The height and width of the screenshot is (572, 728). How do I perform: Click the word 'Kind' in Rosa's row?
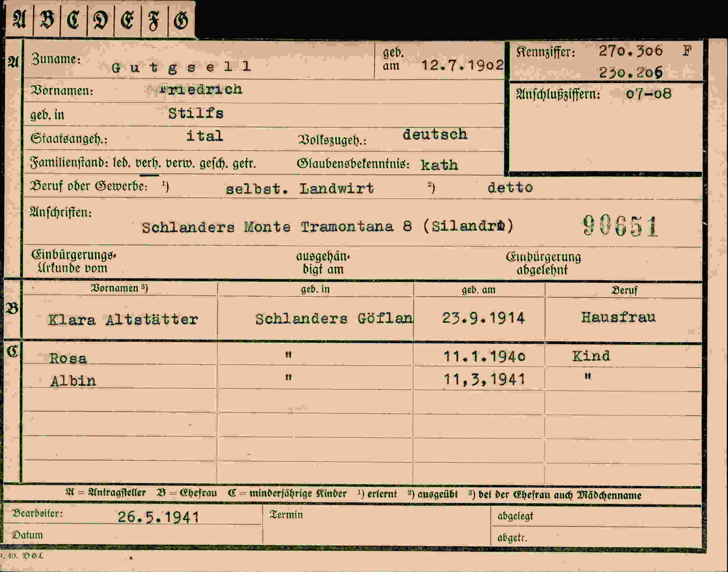tap(591, 356)
